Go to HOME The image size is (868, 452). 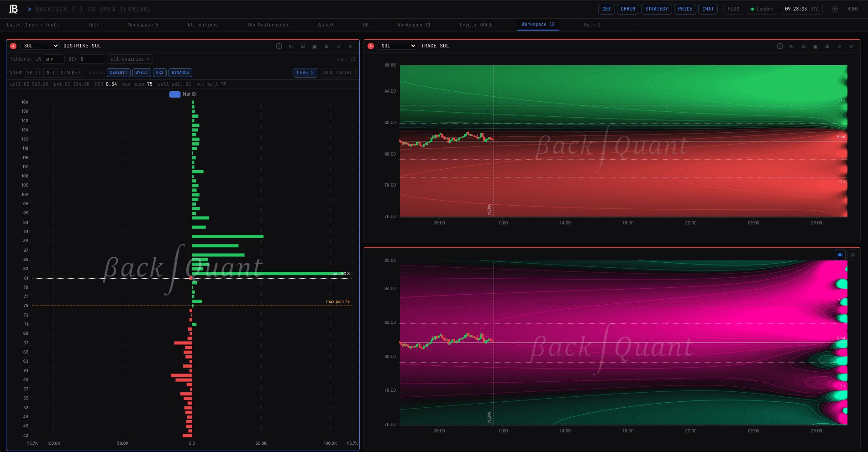[853, 9]
